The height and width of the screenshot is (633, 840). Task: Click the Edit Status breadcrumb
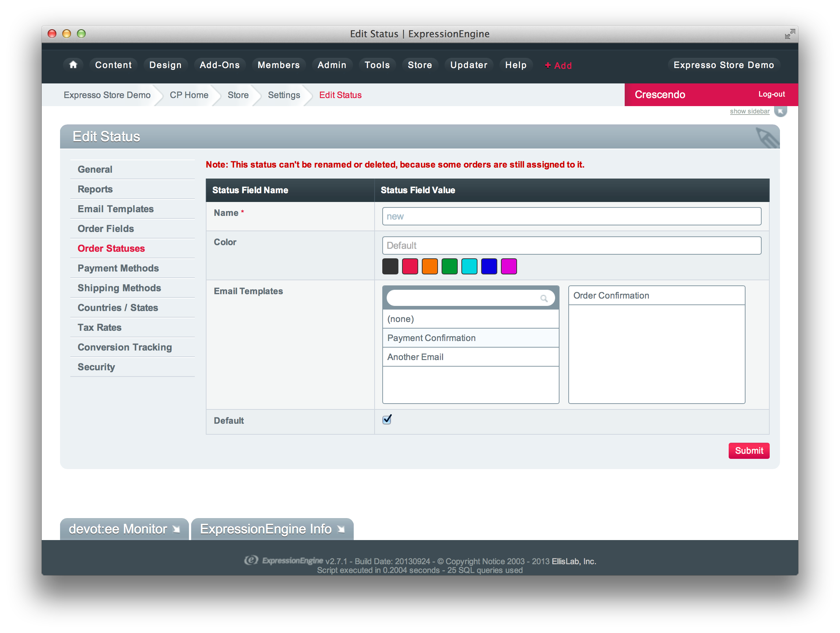(340, 95)
